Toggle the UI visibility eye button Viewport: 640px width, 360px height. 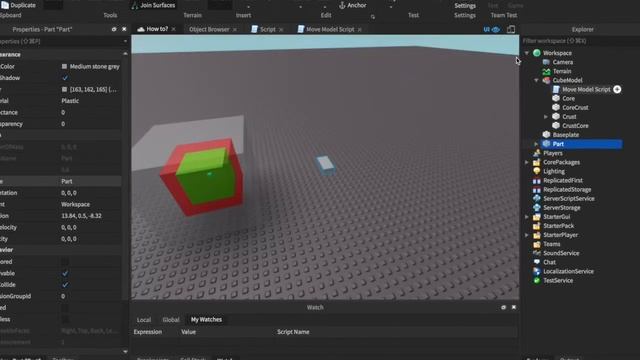click(x=492, y=29)
